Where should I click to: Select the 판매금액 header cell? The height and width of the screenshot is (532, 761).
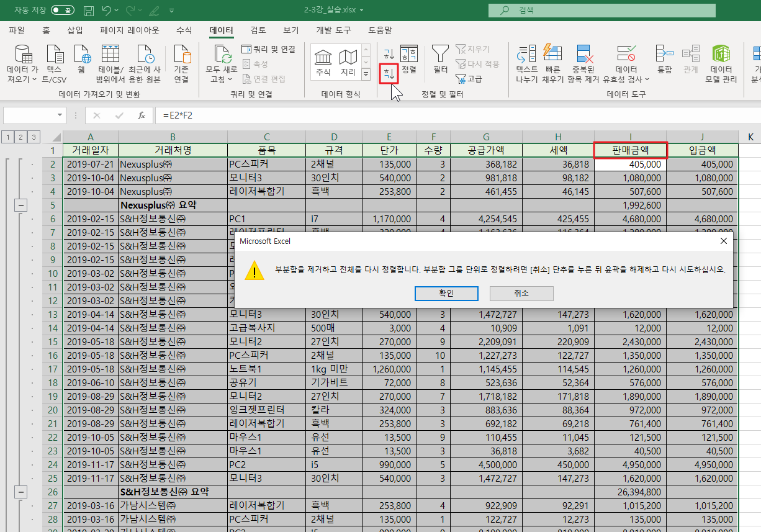click(x=631, y=150)
